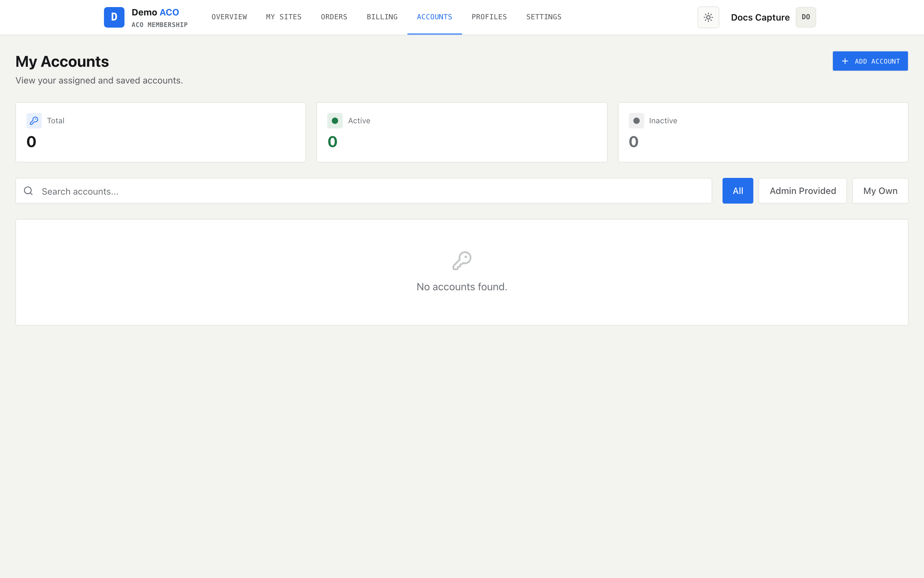Click the Inactive card label
This screenshot has width=924, height=578.
tap(663, 121)
